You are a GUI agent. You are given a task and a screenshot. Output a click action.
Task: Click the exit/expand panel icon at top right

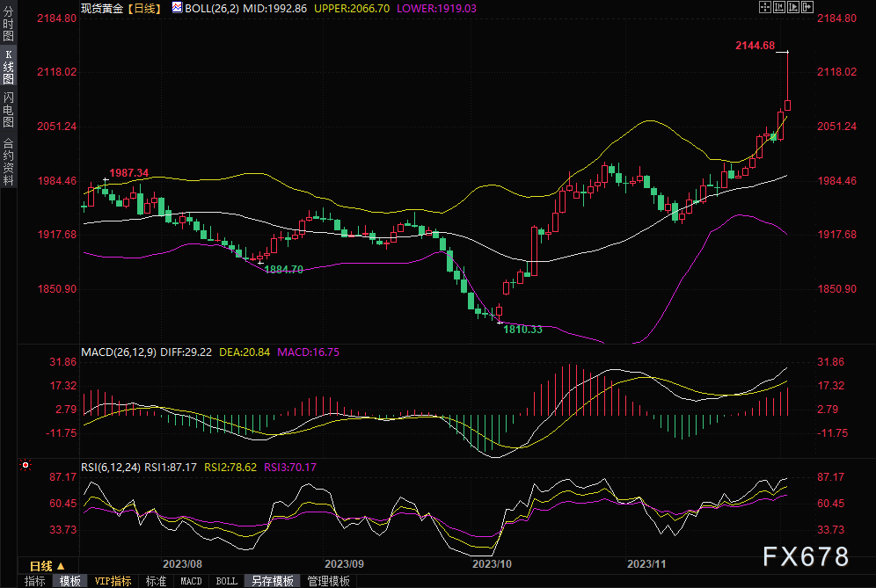pyautogui.click(x=806, y=7)
